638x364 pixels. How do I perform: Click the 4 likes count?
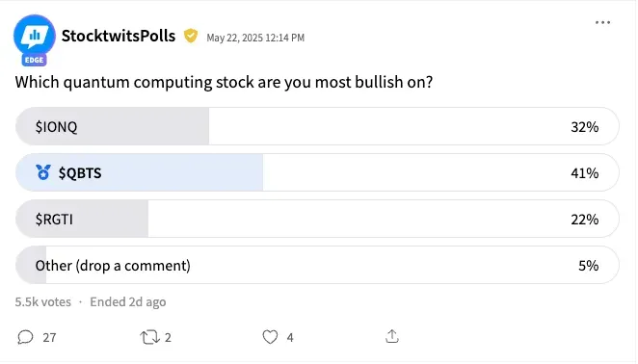(x=290, y=338)
